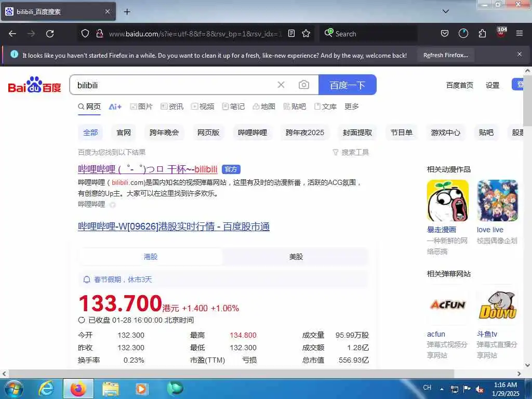The width and height of the screenshot is (532, 399).
Task: Click the 暴走漫画 thumbnail image
Action: 448,201
